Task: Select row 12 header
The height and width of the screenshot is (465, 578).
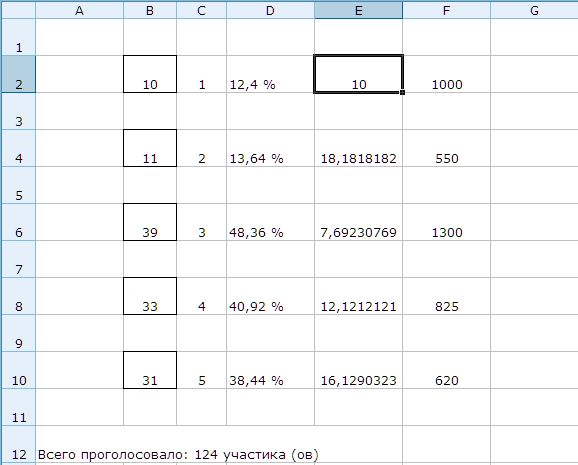Action: point(18,444)
